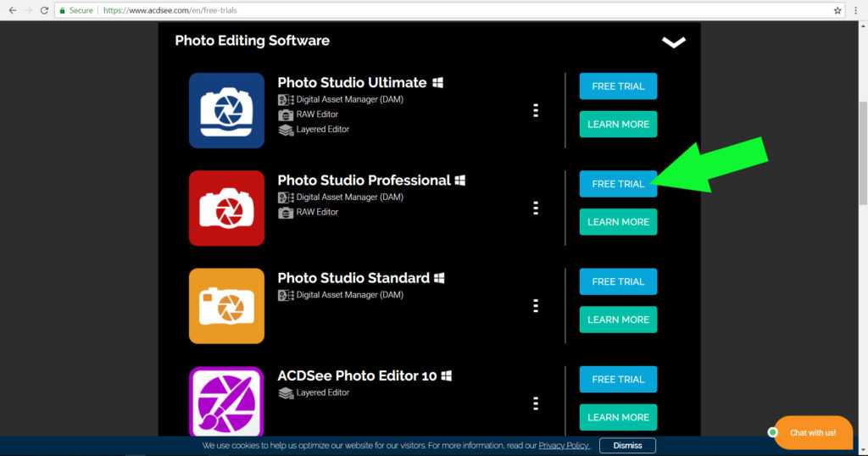Open the Chrome three-dot menu
This screenshot has height=456, width=868.
[x=856, y=10]
